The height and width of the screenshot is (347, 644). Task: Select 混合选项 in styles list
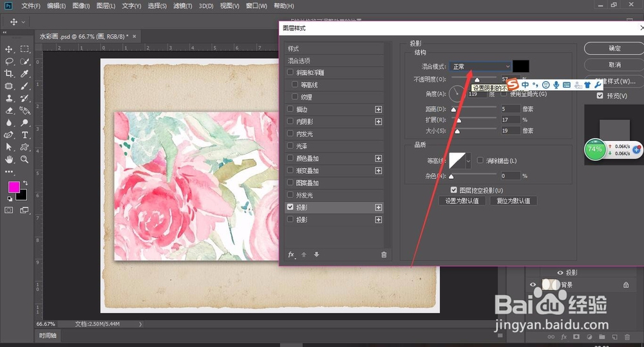(334, 61)
